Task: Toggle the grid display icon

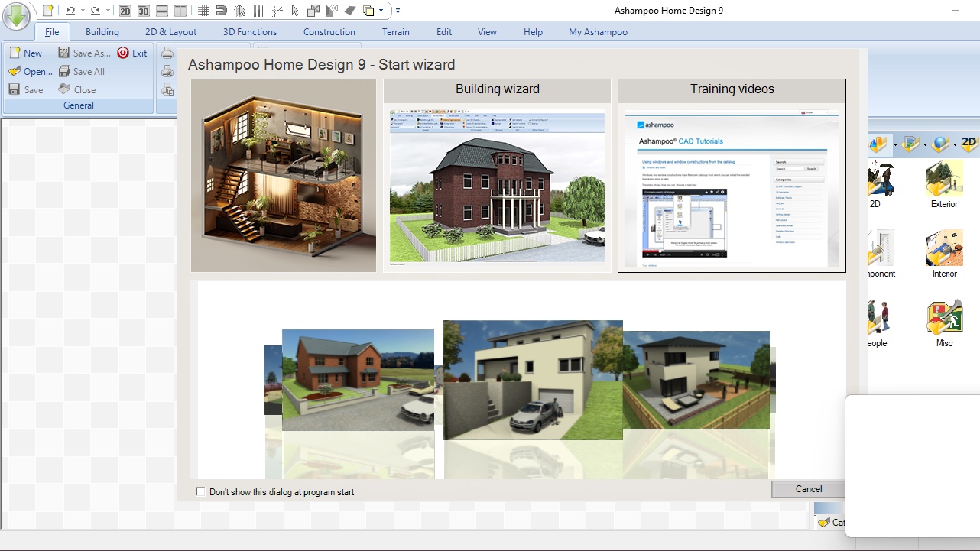Action: [x=203, y=11]
